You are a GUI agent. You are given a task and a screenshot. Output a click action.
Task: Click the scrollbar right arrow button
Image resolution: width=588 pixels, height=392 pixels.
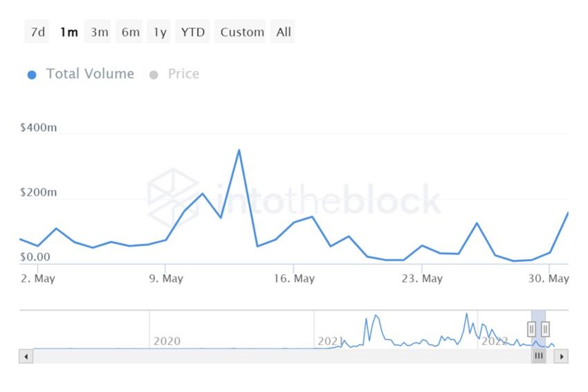click(x=562, y=357)
